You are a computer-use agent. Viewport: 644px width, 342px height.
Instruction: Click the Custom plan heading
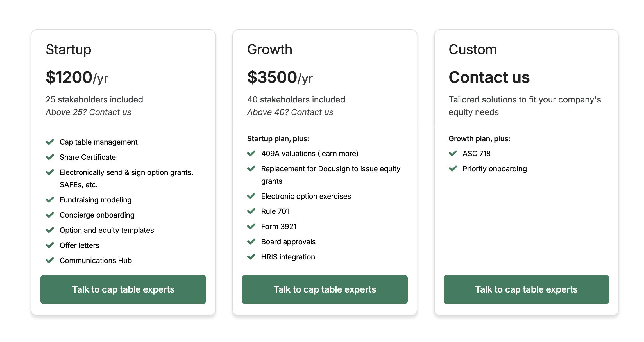pyautogui.click(x=473, y=49)
